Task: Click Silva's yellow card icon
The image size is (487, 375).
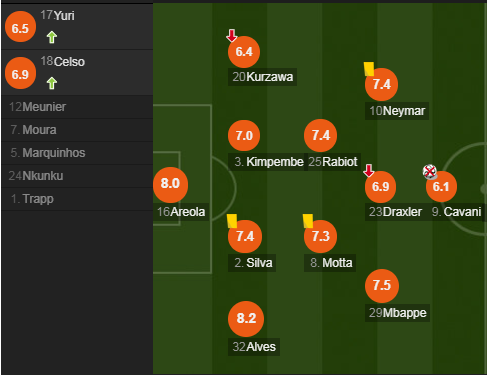Action: (232, 221)
